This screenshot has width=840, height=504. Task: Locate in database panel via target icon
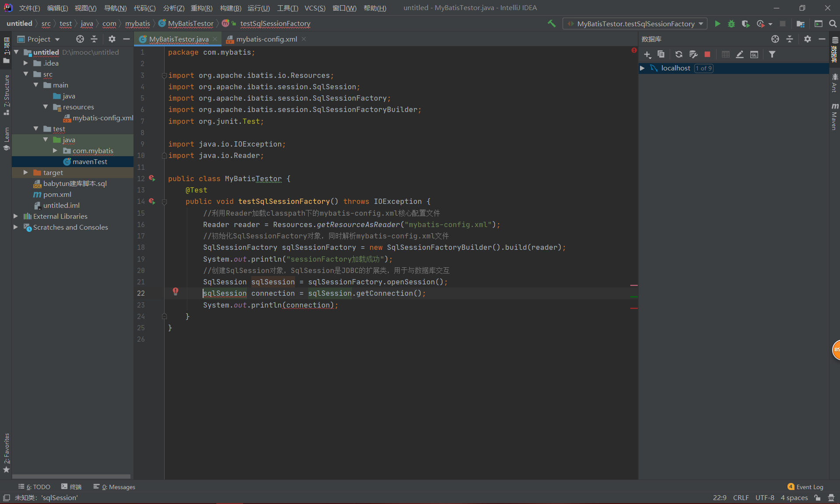[775, 39]
